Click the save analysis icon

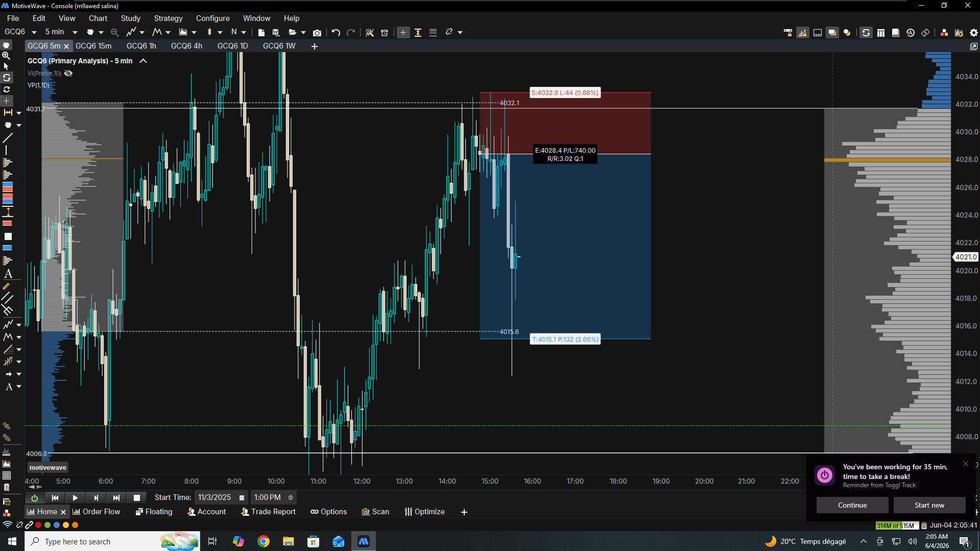click(x=276, y=32)
